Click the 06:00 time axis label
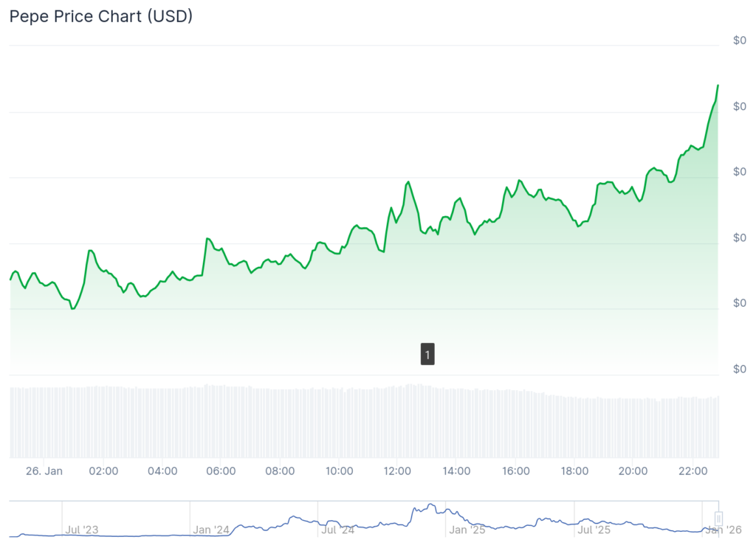 221,471
